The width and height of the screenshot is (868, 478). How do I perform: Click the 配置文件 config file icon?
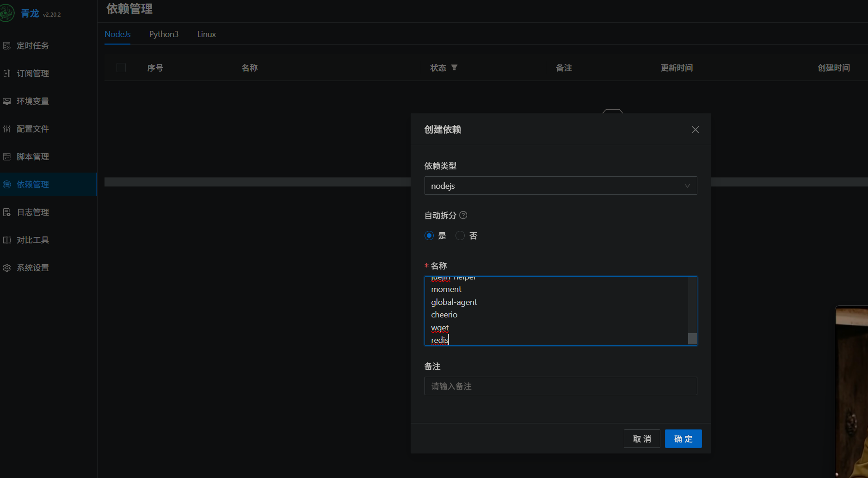click(7, 129)
